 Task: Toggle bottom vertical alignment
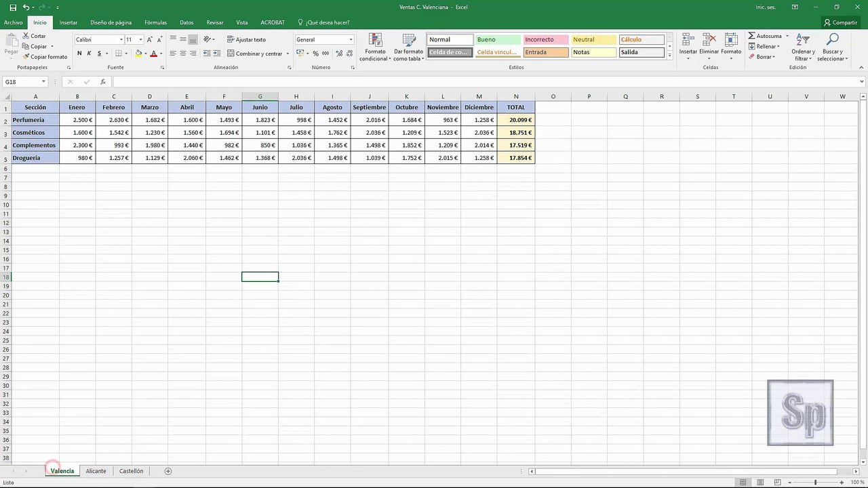tap(193, 39)
